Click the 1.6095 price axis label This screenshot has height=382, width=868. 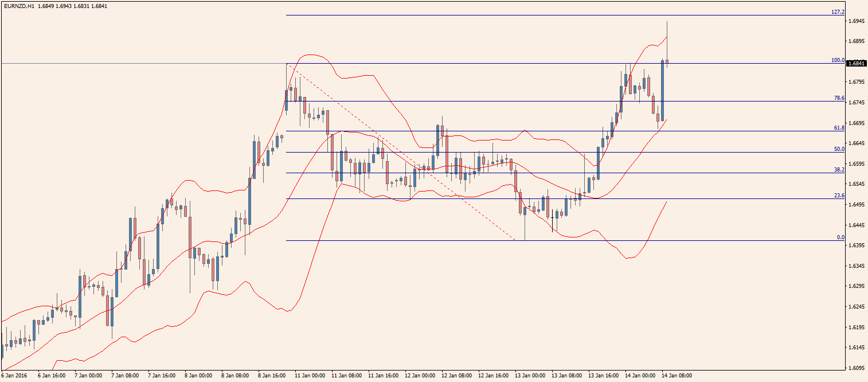[857, 368]
